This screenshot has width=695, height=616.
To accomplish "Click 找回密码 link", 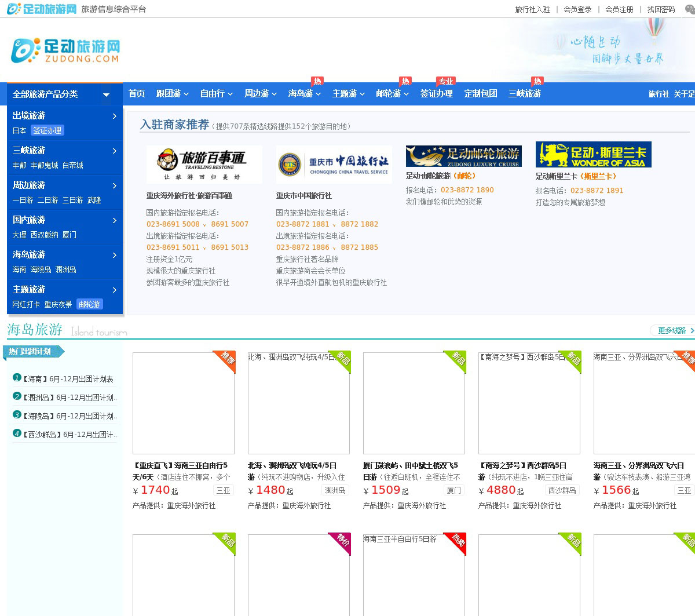I will coord(661,9).
